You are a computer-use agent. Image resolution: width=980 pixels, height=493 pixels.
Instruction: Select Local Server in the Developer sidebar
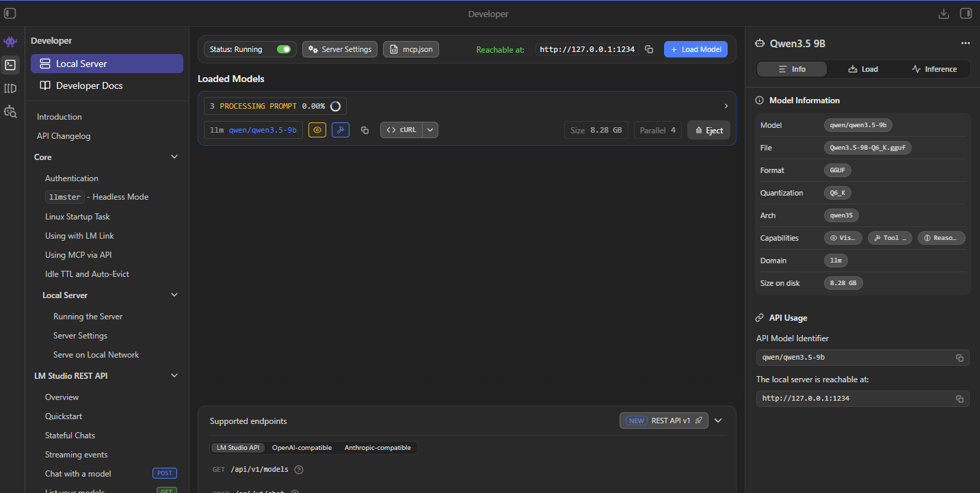(107, 64)
